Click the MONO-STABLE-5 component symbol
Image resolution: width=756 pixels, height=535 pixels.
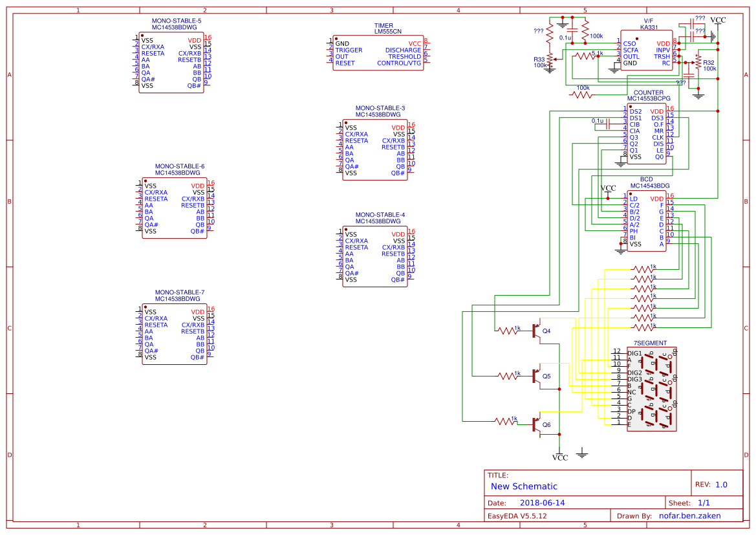point(172,61)
